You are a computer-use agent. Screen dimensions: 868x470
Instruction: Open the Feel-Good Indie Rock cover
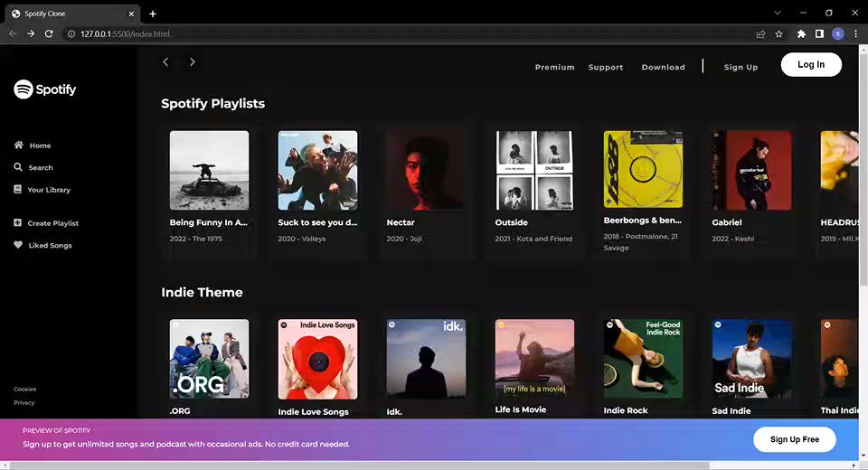pos(643,359)
